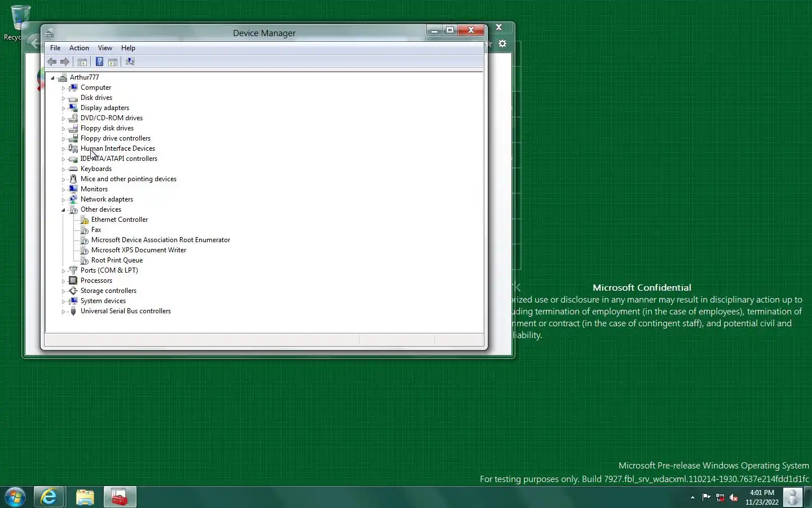Viewport: 812px width, 508px height.
Task: Open the View menu
Action: (x=105, y=48)
